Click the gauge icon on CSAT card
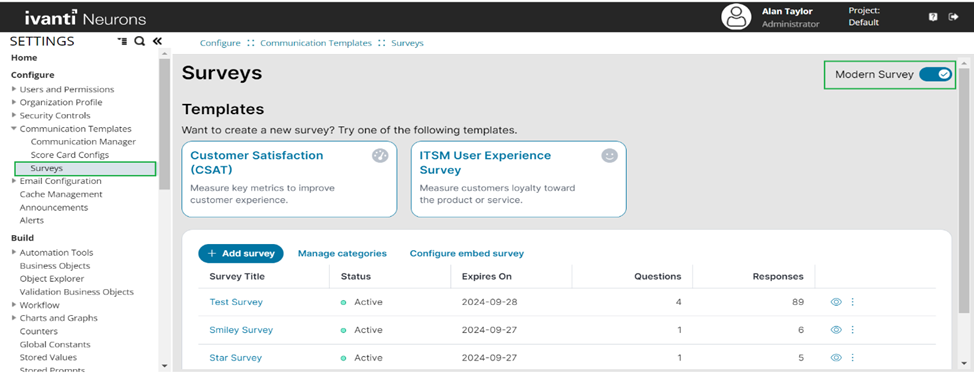 pos(380,155)
